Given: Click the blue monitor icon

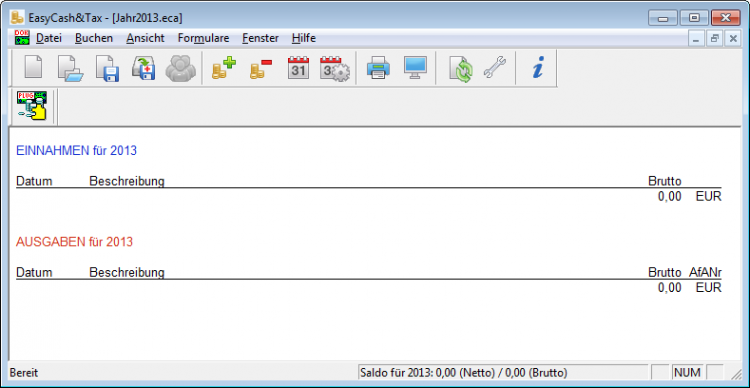Looking at the screenshot, I should pos(415,68).
